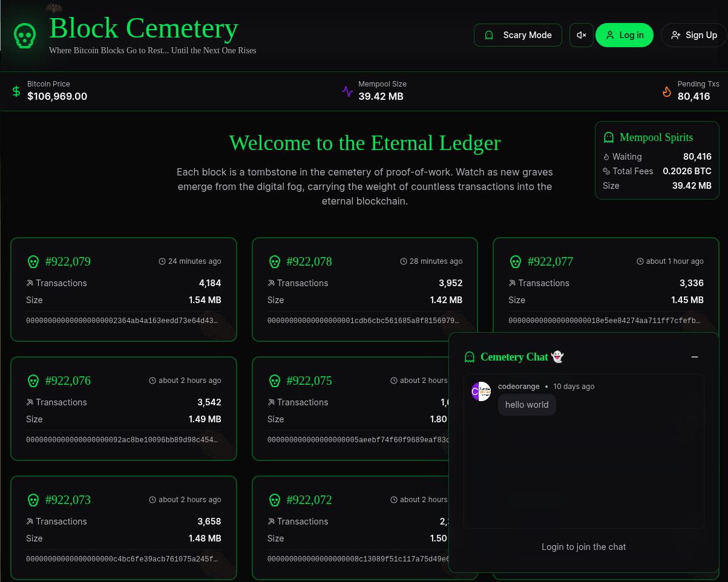
Task: Click the ghost icon in Mempool Spirits
Action: (609, 138)
